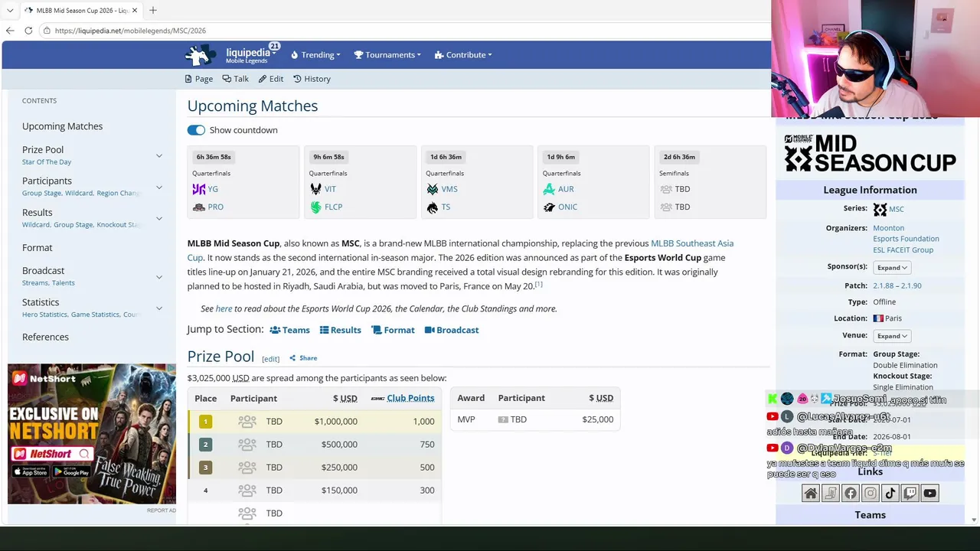
Task: Open the Tournaments dropdown menu
Action: (x=387, y=55)
